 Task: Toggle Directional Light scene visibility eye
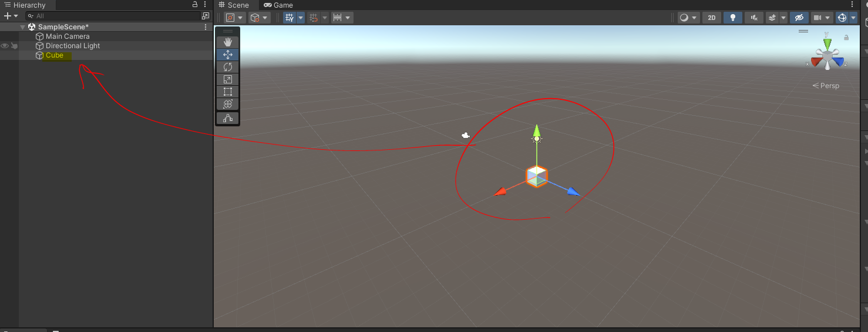tap(5, 46)
